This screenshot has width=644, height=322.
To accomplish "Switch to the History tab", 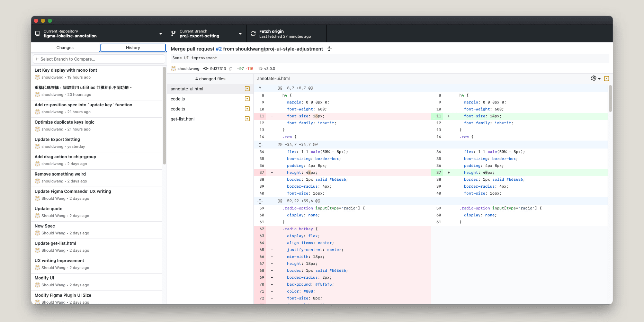I will tap(133, 48).
